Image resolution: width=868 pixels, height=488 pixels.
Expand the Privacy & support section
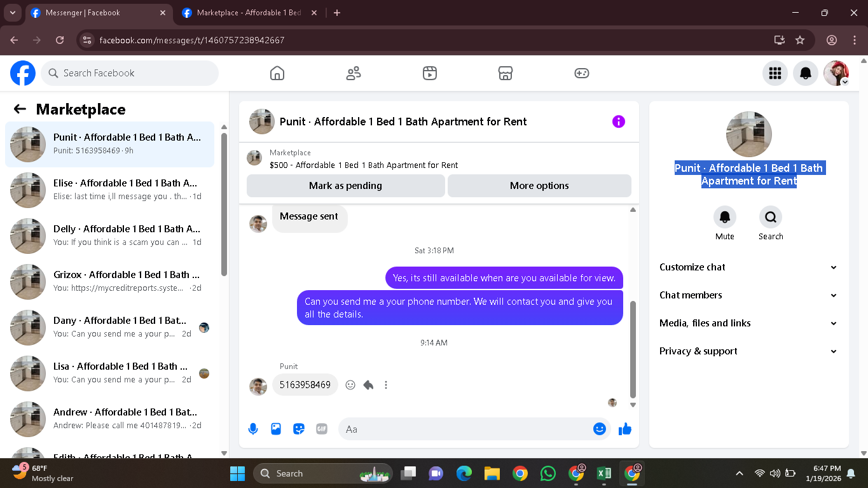(748, 351)
